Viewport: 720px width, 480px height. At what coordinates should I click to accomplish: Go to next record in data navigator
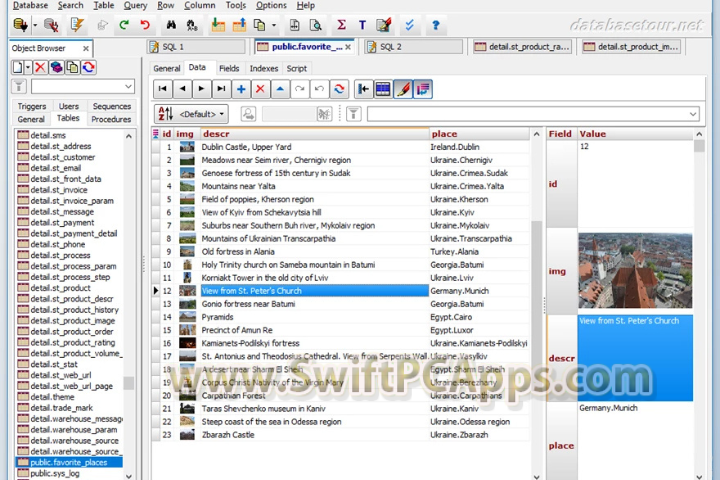(202, 89)
